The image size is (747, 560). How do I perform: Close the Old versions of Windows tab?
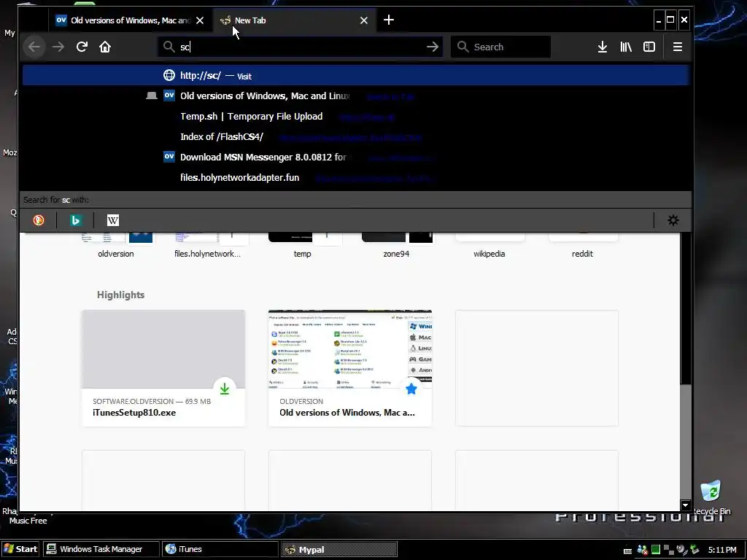click(200, 20)
